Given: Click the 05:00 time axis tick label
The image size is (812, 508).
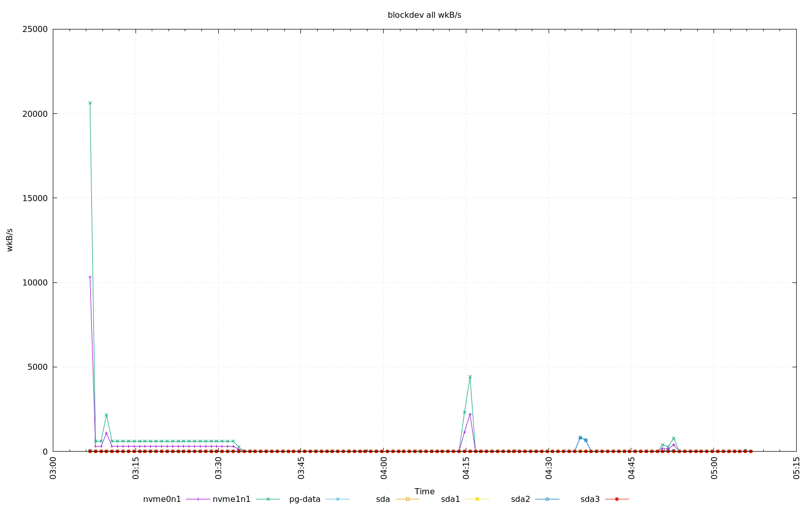Looking at the screenshot, I should pos(714,468).
